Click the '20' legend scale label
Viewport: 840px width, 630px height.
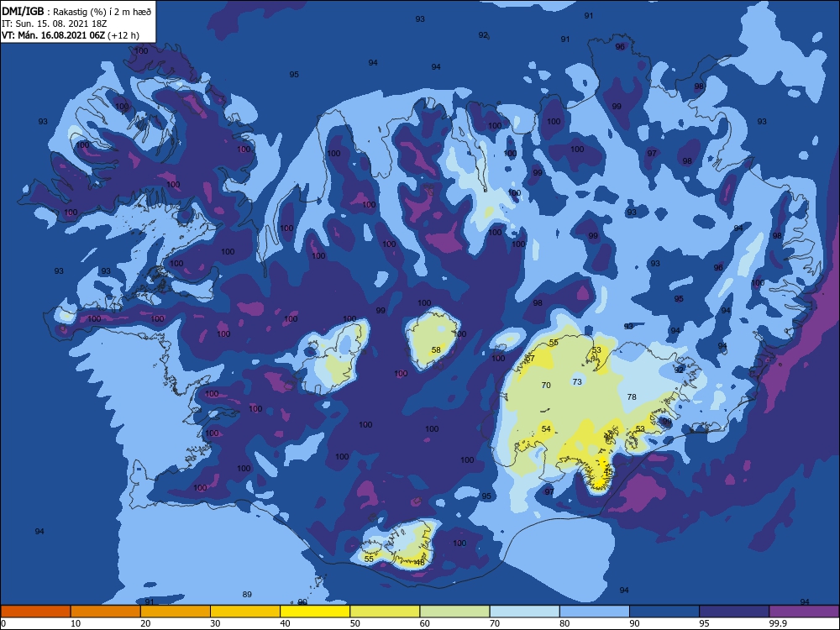[x=145, y=623]
